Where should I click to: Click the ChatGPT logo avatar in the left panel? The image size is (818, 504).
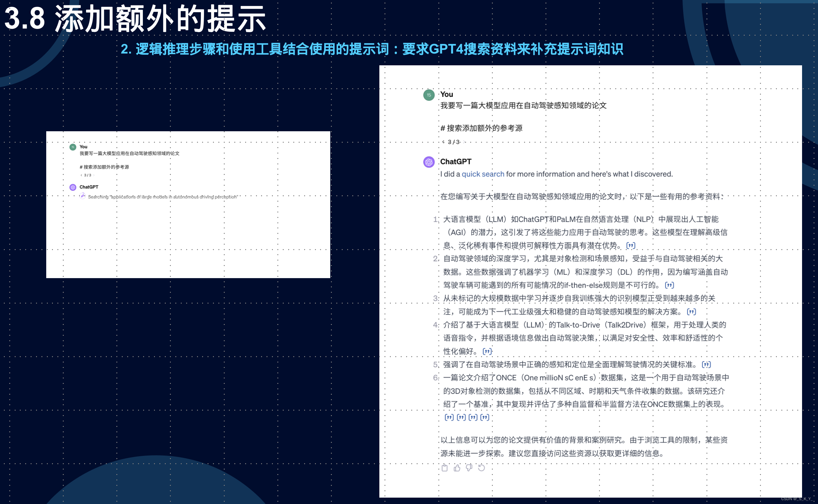[73, 187]
